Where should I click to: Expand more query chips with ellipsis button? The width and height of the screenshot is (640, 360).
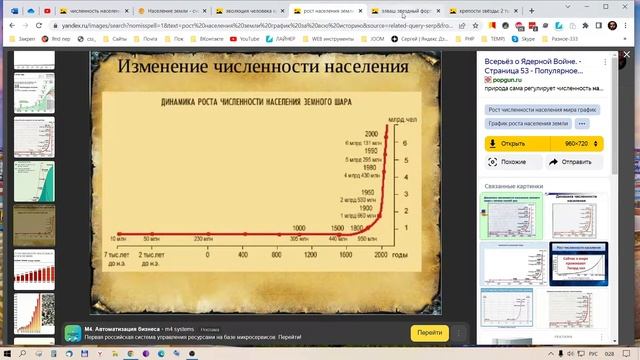(x=582, y=123)
